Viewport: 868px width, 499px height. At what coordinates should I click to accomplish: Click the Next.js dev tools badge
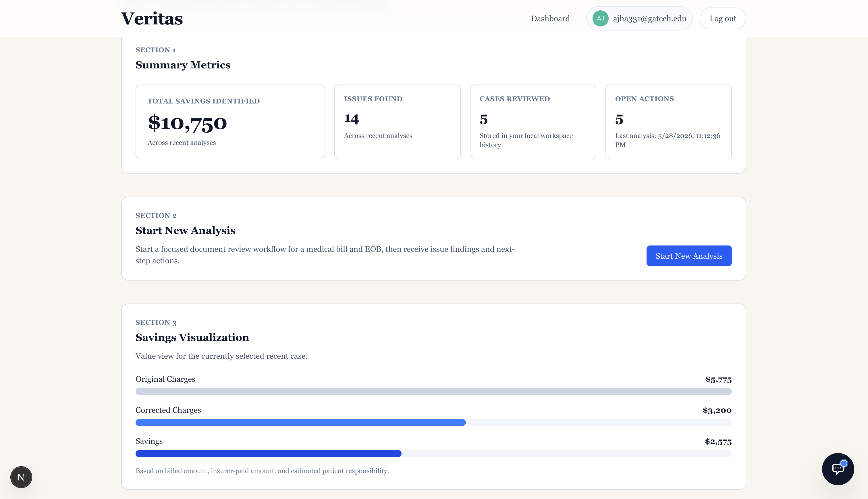coord(21,477)
